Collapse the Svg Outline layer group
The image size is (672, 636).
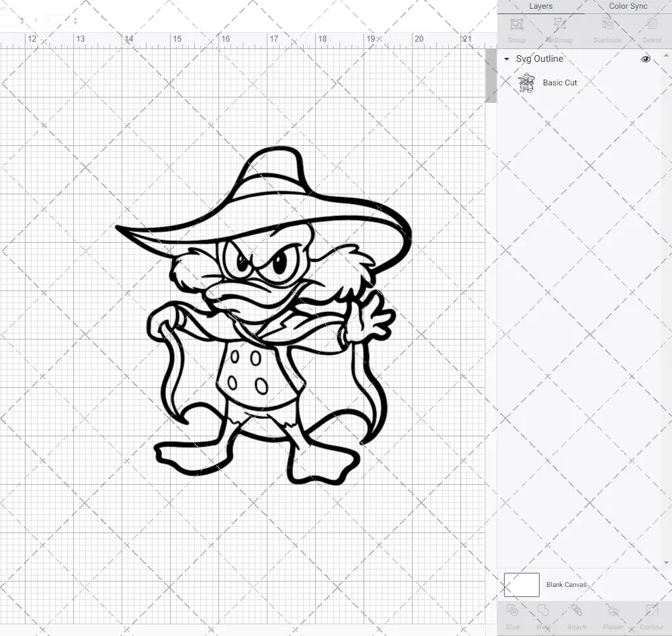506,58
